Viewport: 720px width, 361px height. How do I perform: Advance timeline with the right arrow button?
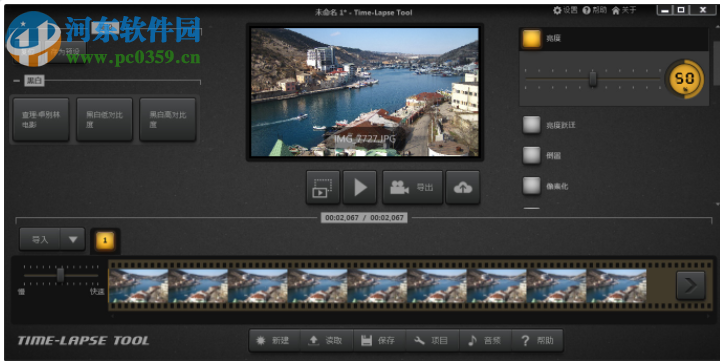click(x=690, y=285)
